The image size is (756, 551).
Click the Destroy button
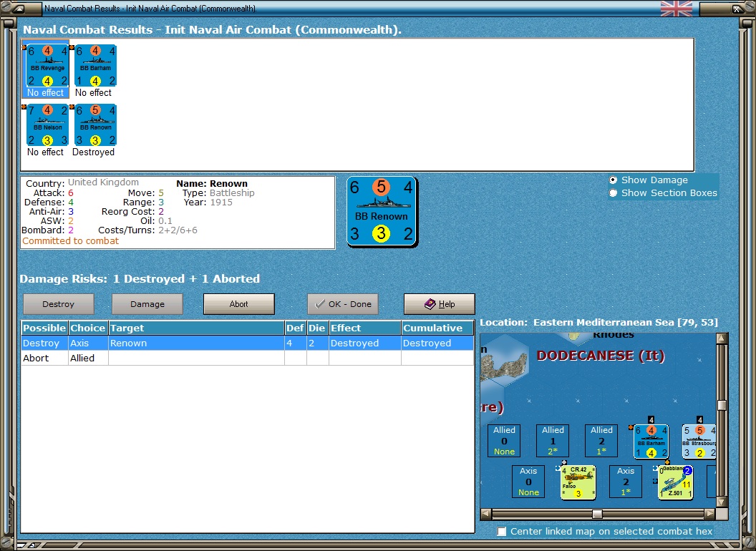tap(58, 304)
